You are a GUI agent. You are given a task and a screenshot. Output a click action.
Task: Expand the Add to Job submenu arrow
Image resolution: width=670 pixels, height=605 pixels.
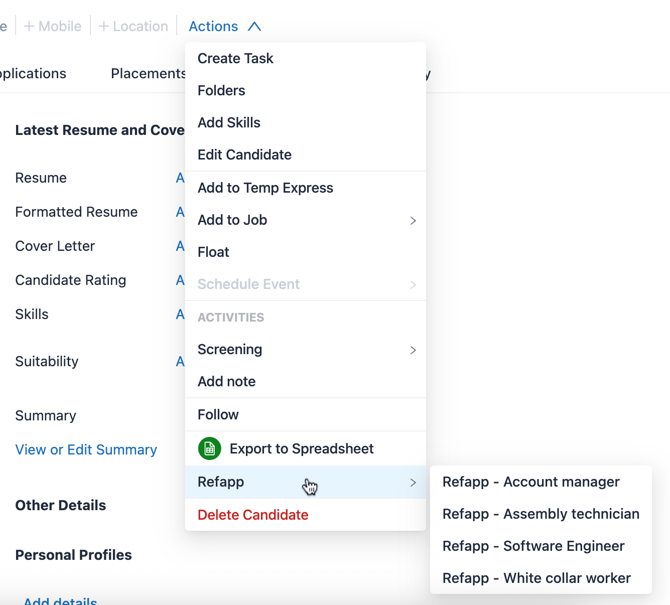tap(413, 220)
